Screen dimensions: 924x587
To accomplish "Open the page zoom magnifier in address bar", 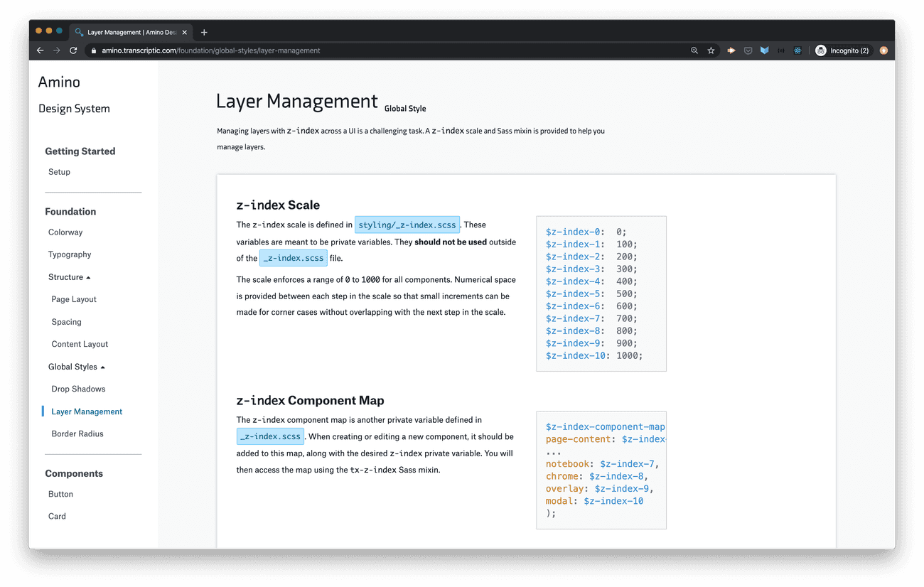I will coord(694,50).
